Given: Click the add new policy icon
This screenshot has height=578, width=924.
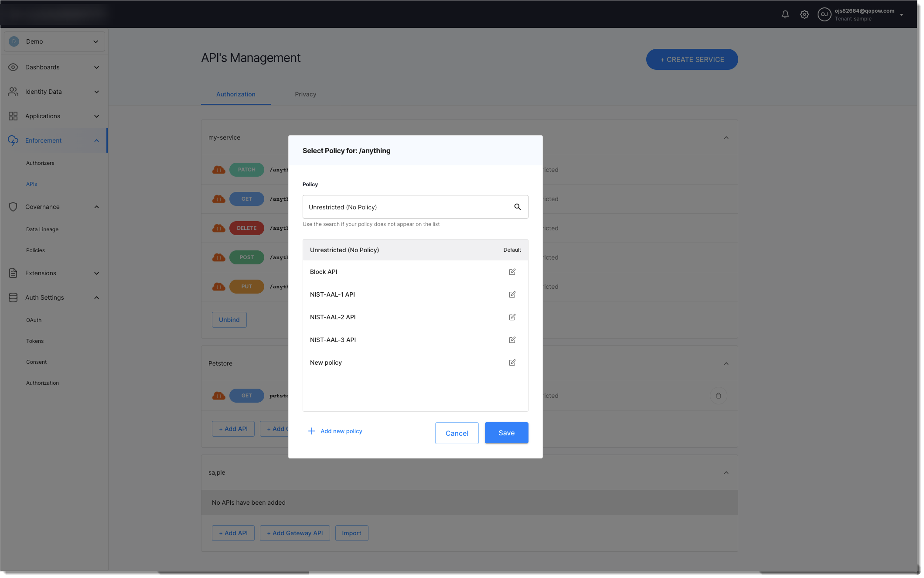Looking at the screenshot, I should [311, 431].
